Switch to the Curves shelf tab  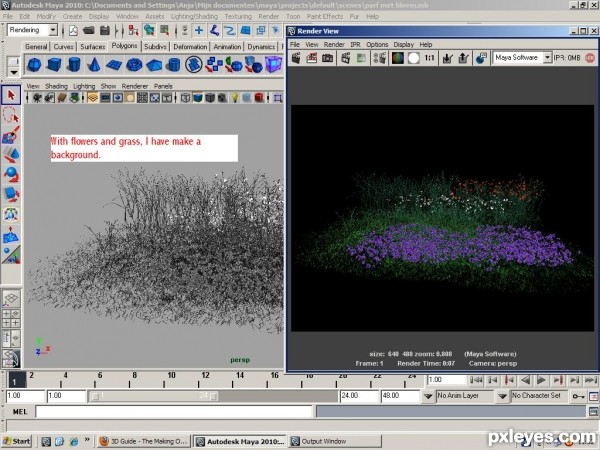[63, 47]
